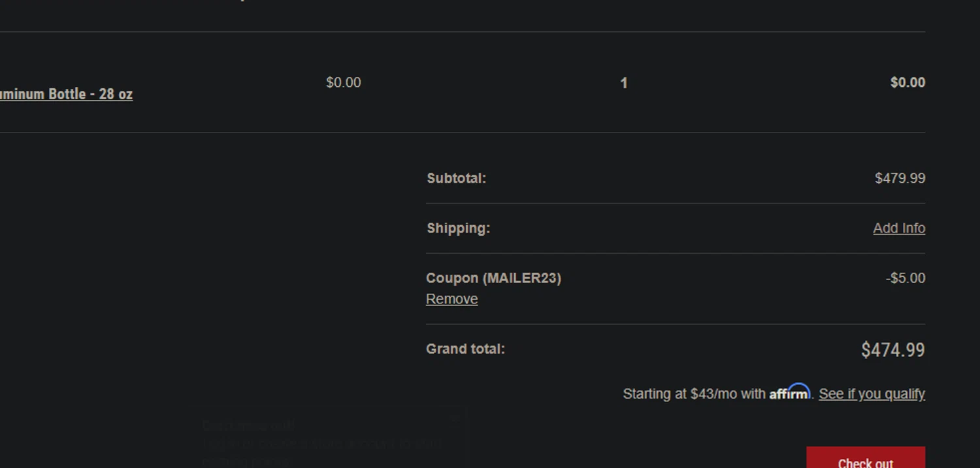
Task: Click the bottle's $0.00 unit price
Action: (x=344, y=82)
